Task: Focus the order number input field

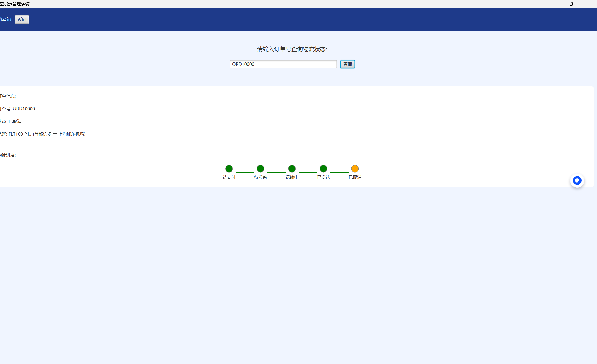Action: [283, 64]
